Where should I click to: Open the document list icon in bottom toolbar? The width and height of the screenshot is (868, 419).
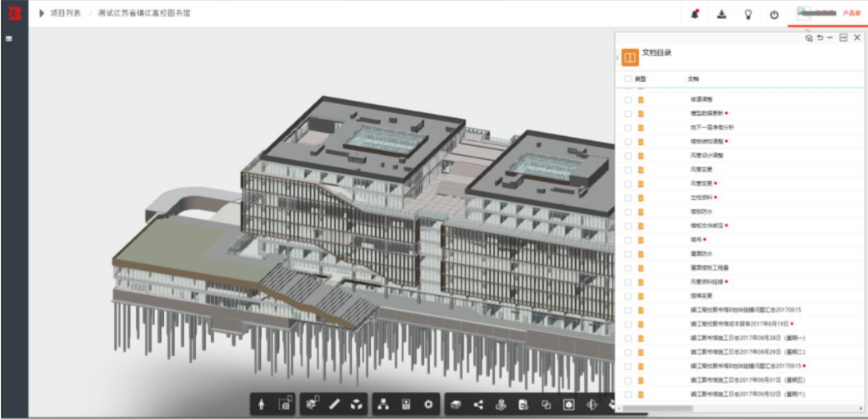[x=523, y=405]
